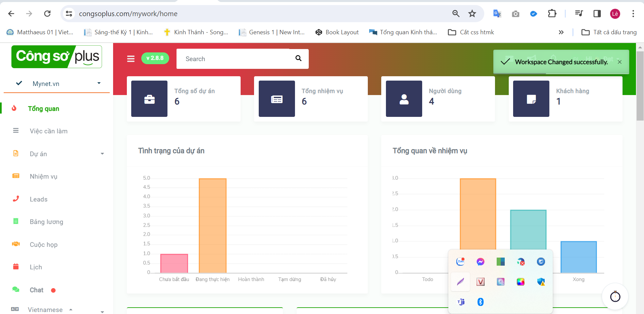
Task: Open the floating stopwatch timer button
Action: pos(615,297)
